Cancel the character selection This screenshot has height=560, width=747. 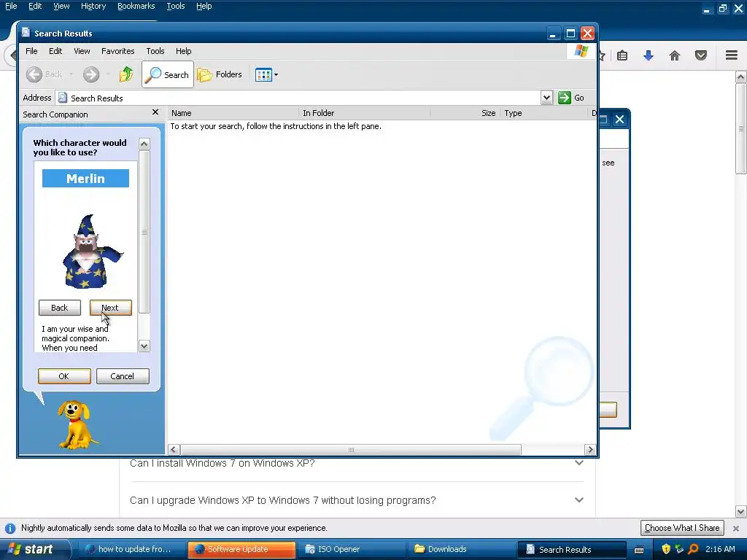123,376
